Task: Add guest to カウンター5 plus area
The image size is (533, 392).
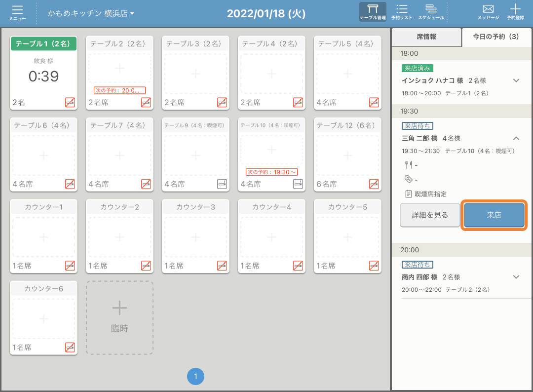Action: (347, 237)
